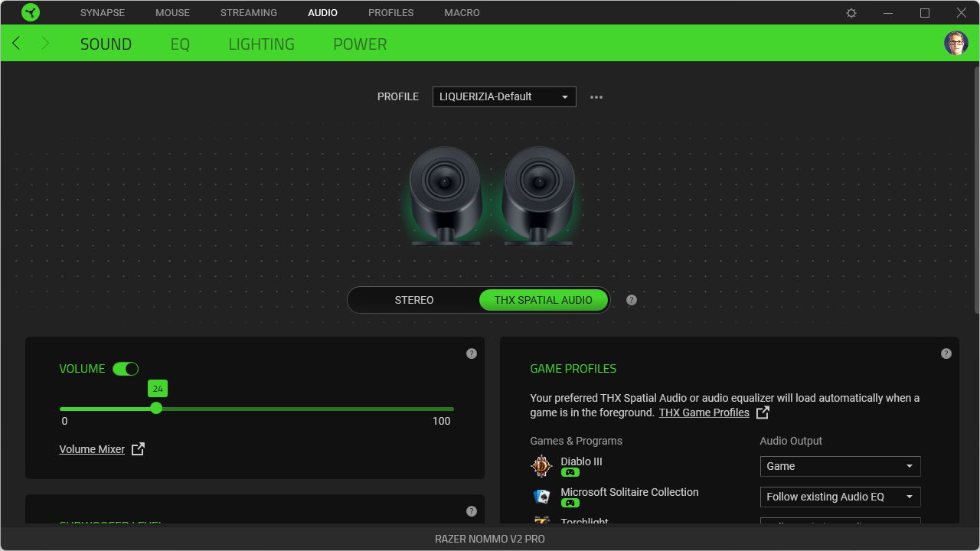Click the Razer logo icon
The width and height of the screenshot is (980, 551).
click(31, 12)
